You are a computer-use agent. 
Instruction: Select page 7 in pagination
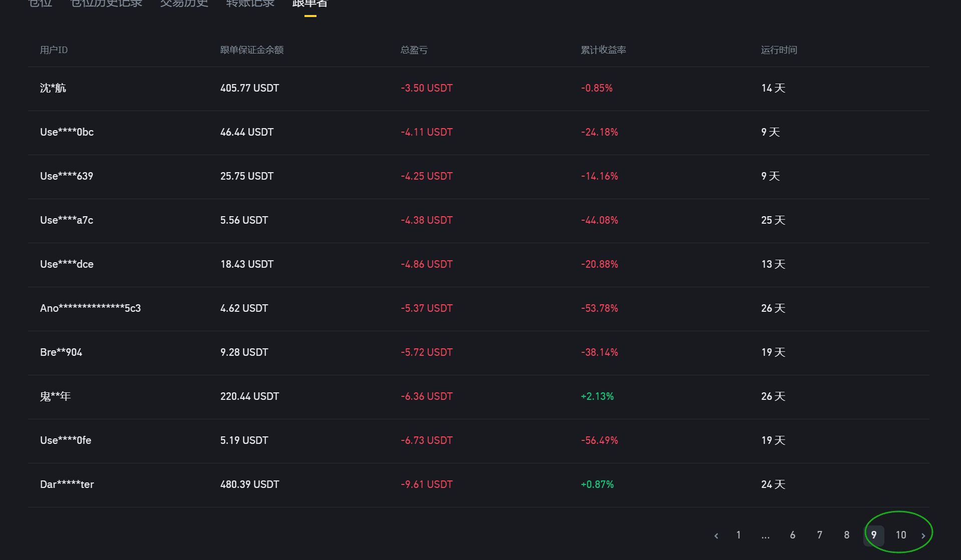click(820, 535)
